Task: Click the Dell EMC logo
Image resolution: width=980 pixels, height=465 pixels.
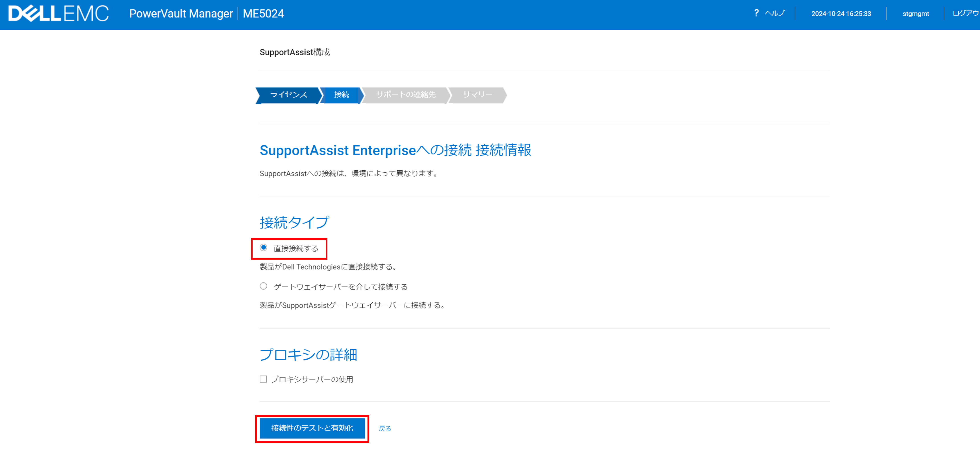Action: [58, 14]
